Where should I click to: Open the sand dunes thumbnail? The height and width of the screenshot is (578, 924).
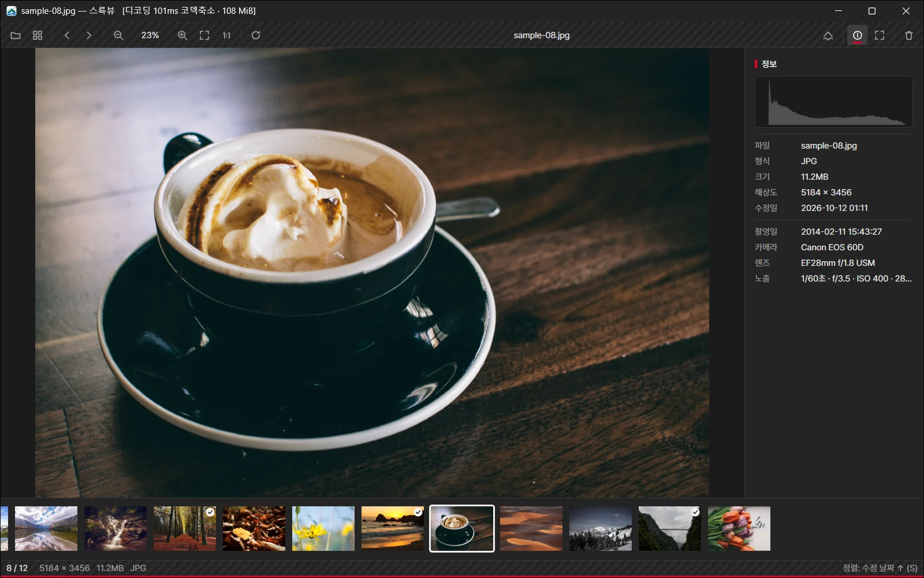click(x=531, y=529)
